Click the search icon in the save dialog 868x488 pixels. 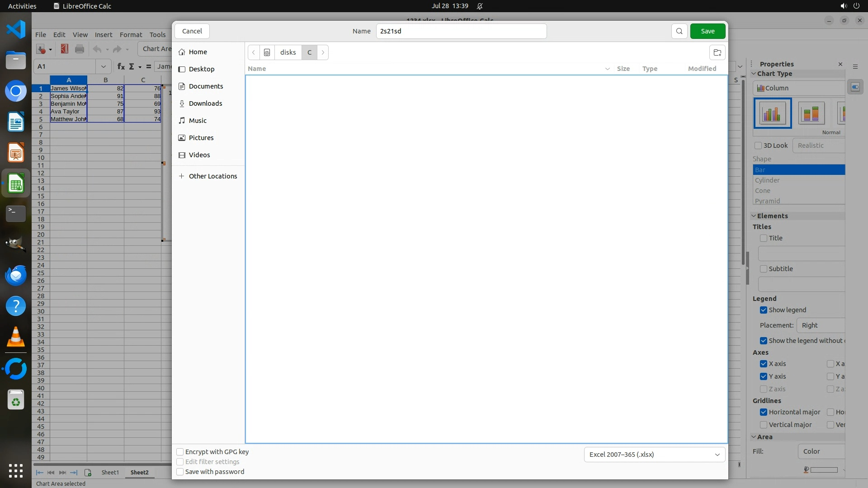click(x=679, y=31)
